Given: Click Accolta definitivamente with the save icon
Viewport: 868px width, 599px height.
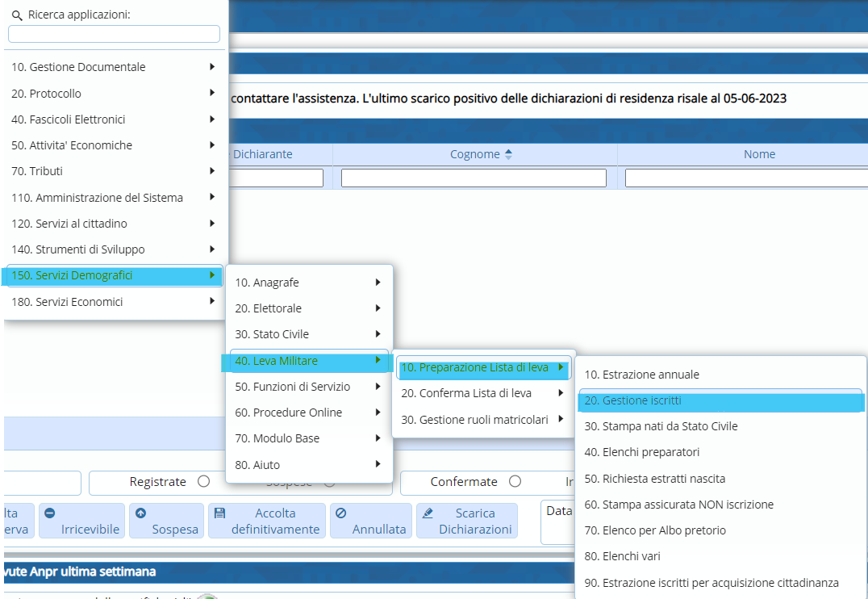Looking at the screenshot, I should tap(267, 521).
